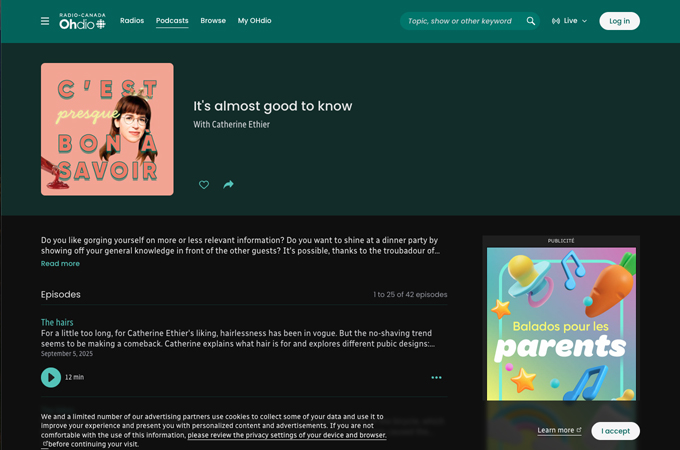Image resolution: width=680 pixels, height=450 pixels.
Task: Open 'The hairs' episode title link
Action: [x=57, y=322]
